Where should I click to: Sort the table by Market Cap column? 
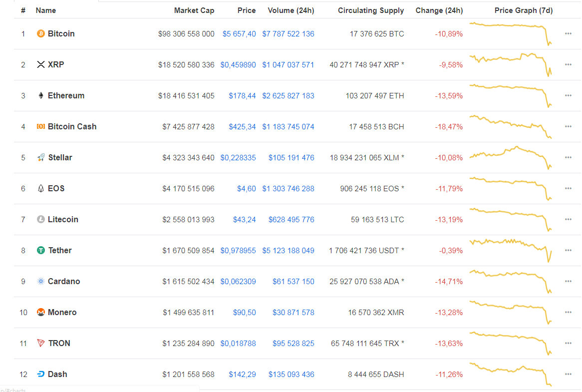194,10
